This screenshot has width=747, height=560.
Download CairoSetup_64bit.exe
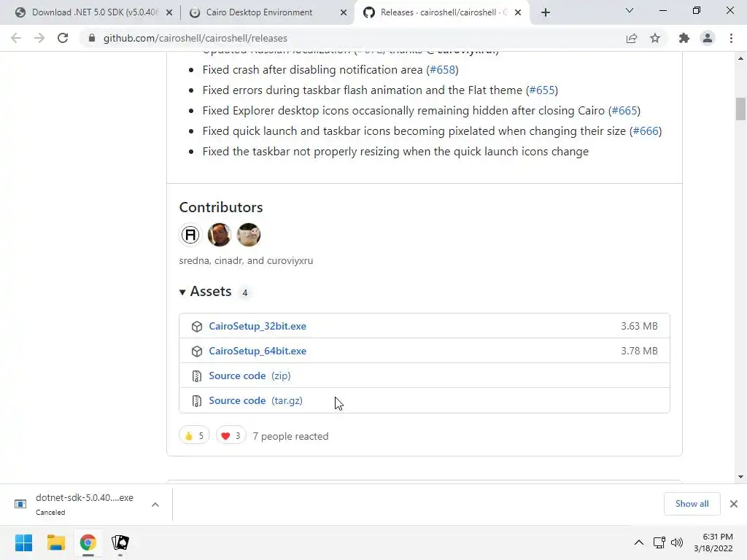tap(258, 351)
